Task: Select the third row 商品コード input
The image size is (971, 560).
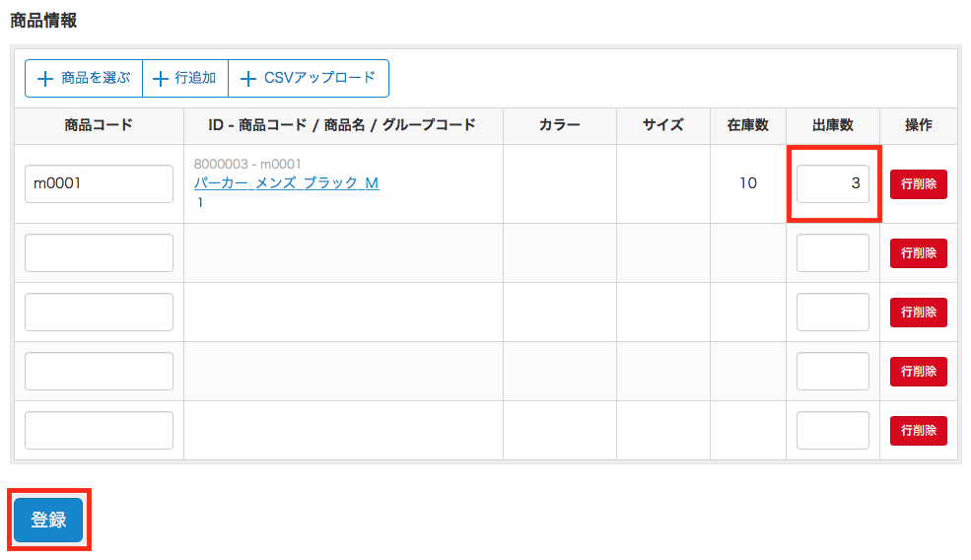Action: tap(99, 313)
